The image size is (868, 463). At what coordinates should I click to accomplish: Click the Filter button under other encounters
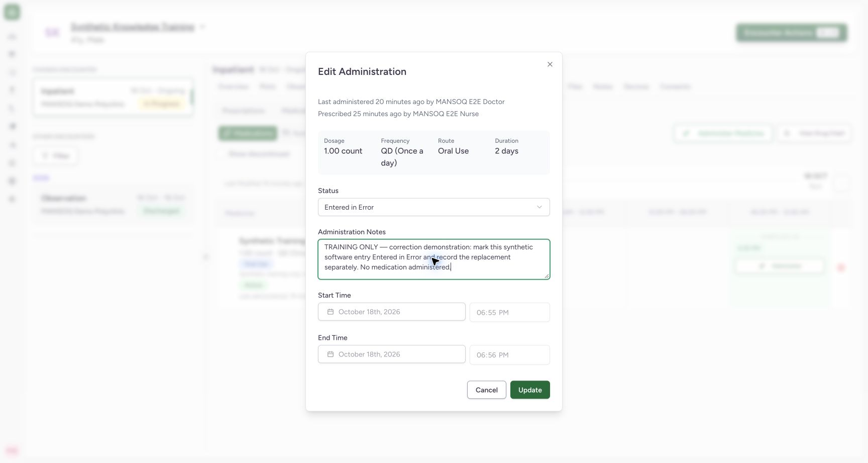coord(56,156)
